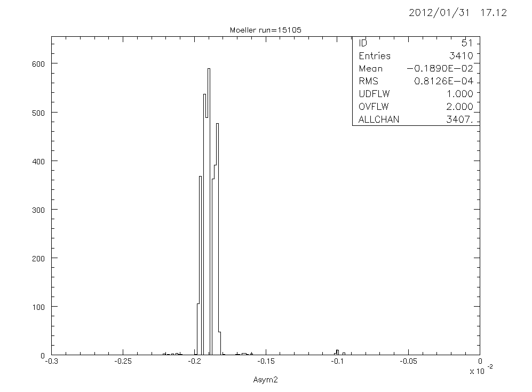Click the x-axis tick label '-0.15'
This screenshot has width=532, height=392.
pos(266,362)
